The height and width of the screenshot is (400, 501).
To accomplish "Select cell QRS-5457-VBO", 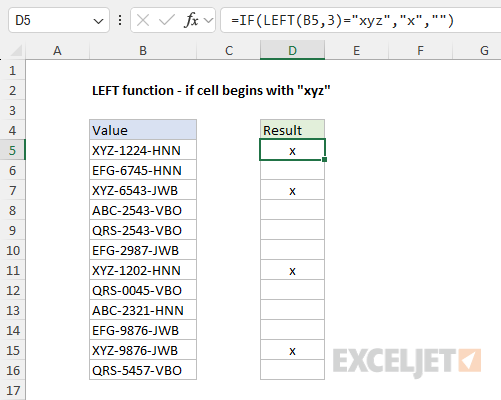I will [143, 370].
